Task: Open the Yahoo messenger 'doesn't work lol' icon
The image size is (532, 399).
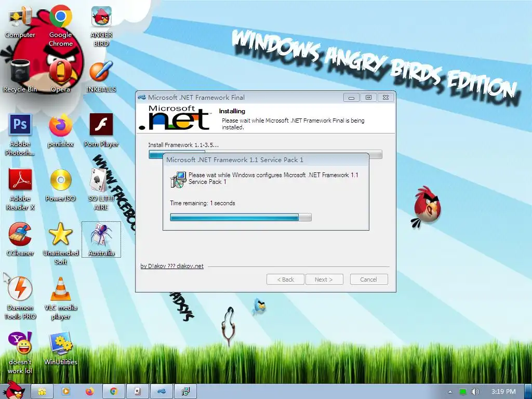Action: point(20,353)
